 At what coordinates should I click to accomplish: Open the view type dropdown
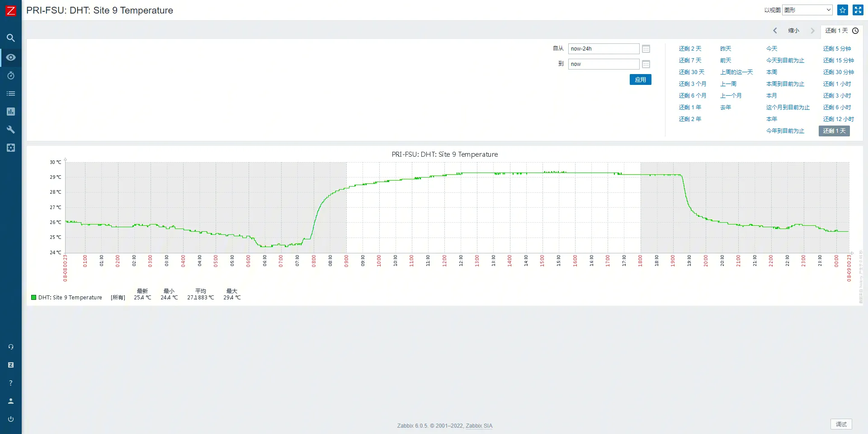807,10
